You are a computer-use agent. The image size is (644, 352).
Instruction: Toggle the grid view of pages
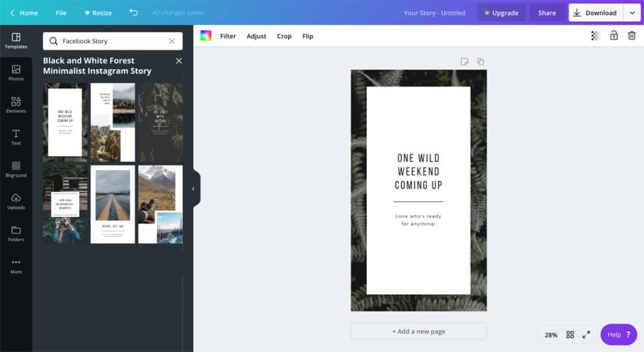point(570,335)
